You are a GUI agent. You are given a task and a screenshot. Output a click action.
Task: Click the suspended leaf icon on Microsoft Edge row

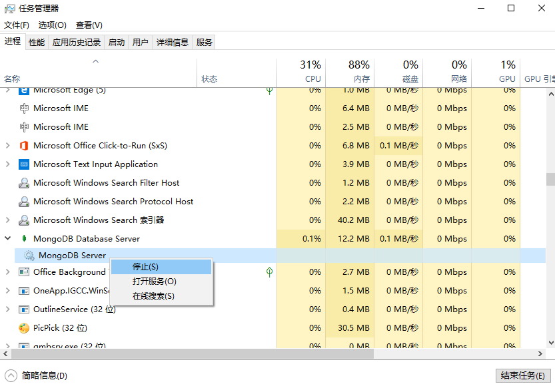click(x=269, y=91)
